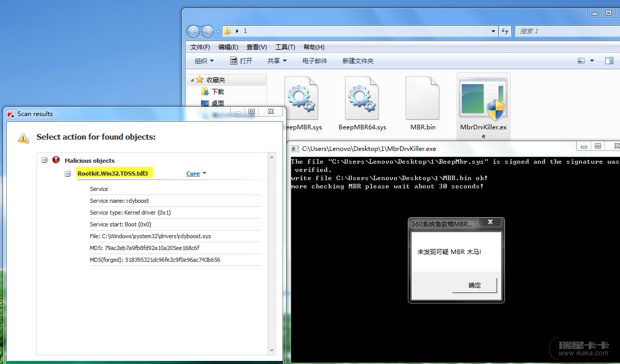The width and height of the screenshot is (620, 364).
Task: Click the 打开 toolbar button icon
Action: pos(234,61)
